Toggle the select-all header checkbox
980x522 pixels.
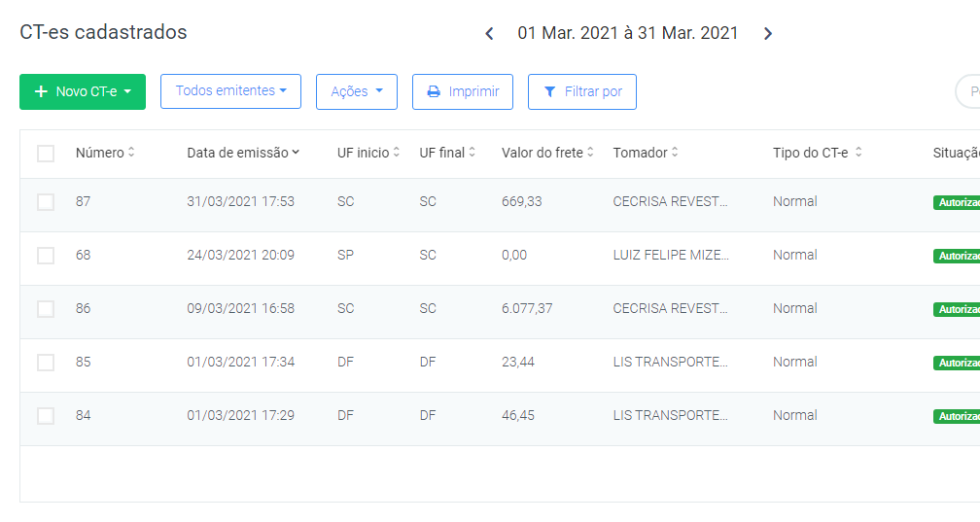point(46,154)
